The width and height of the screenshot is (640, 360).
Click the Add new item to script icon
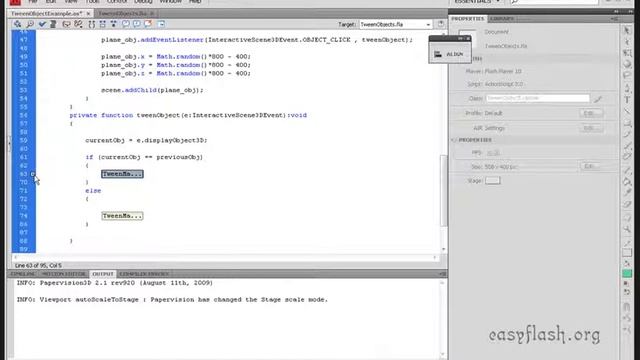pyautogui.click(x=18, y=24)
